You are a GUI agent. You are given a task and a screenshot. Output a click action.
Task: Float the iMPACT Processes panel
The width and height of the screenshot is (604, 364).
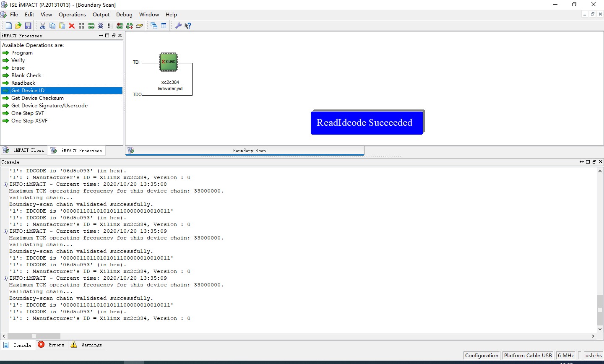pos(114,36)
